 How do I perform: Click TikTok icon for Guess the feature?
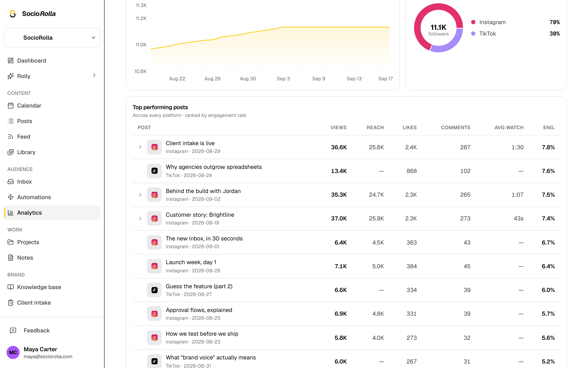[x=154, y=290]
